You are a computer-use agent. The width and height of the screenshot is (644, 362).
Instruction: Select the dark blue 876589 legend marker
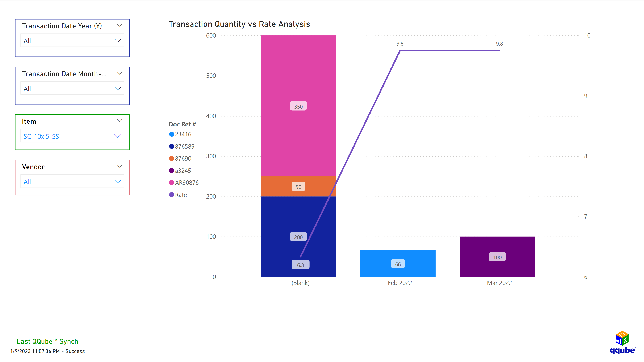(171, 146)
